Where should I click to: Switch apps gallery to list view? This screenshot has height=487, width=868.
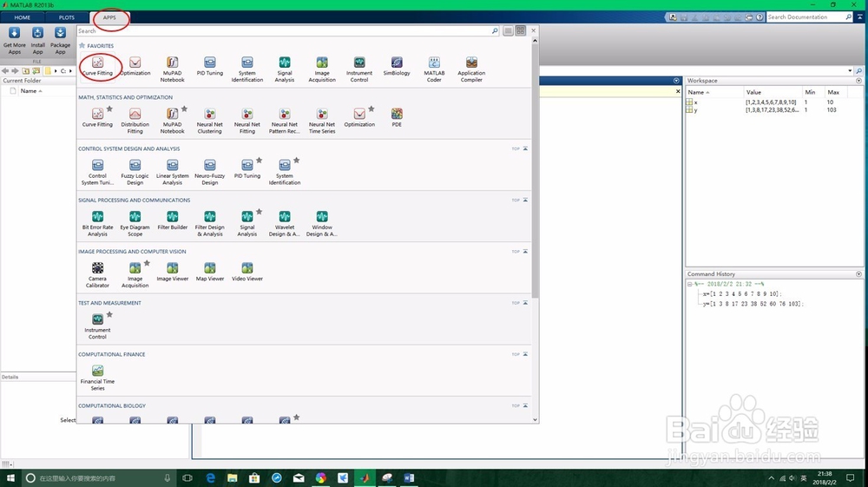[x=508, y=31]
